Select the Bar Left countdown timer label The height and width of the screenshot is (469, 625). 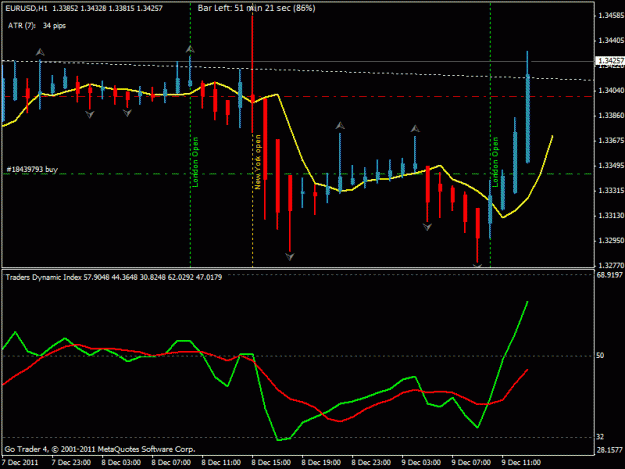tap(256, 8)
